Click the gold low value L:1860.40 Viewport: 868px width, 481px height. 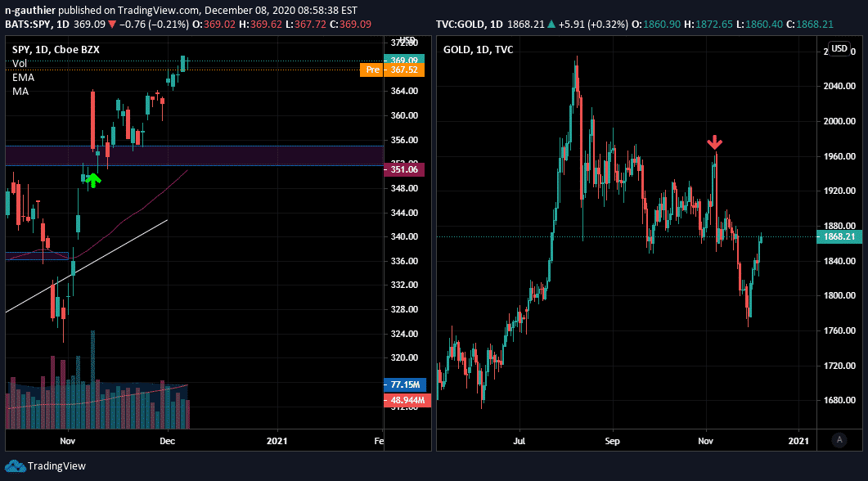point(759,25)
